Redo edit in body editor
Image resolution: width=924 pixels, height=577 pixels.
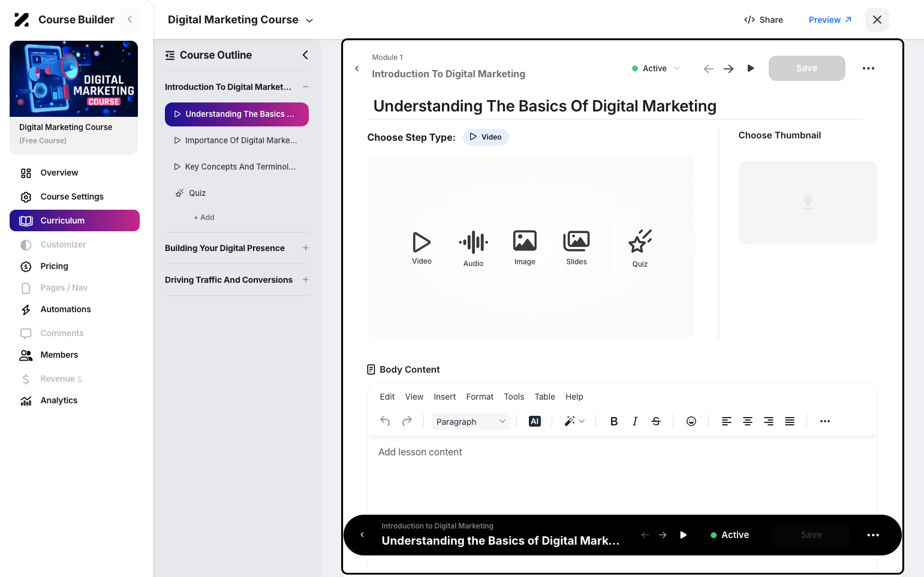click(x=407, y=421)
